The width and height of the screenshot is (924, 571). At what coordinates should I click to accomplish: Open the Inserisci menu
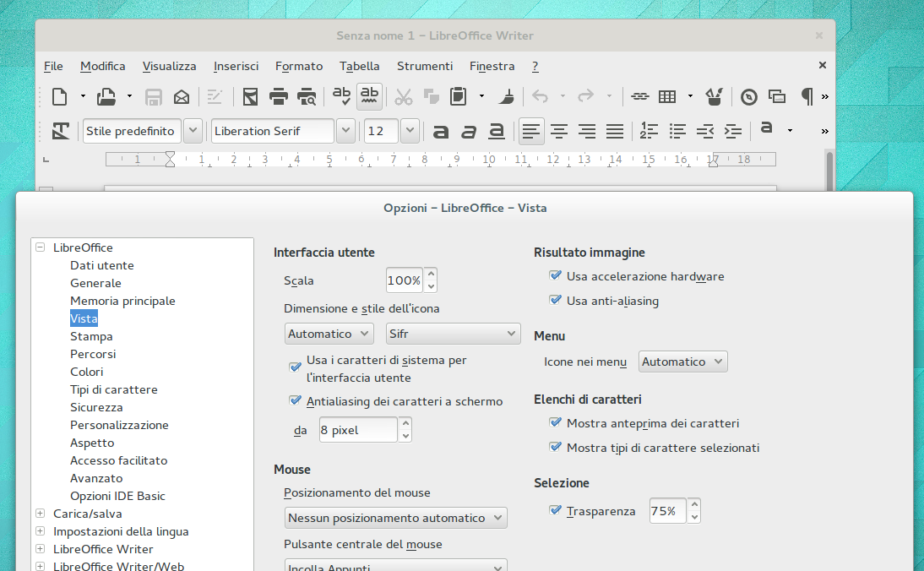pos(236,66)
